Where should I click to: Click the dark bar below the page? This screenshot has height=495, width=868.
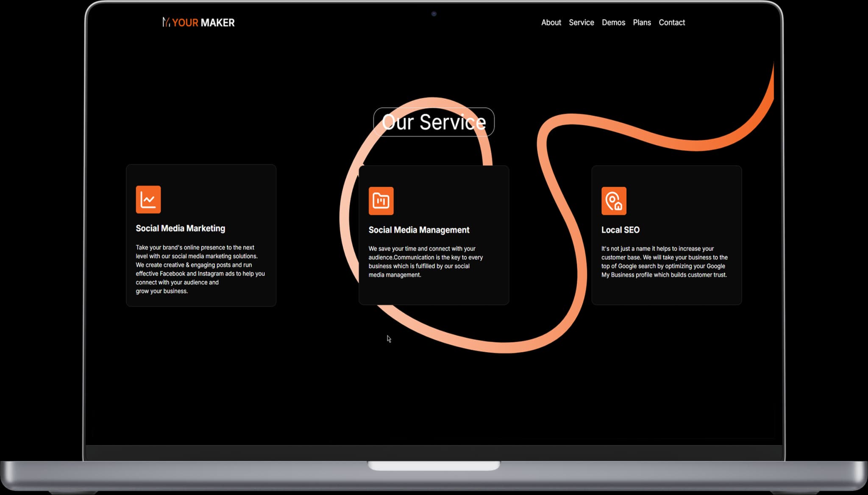coord(434,453)
